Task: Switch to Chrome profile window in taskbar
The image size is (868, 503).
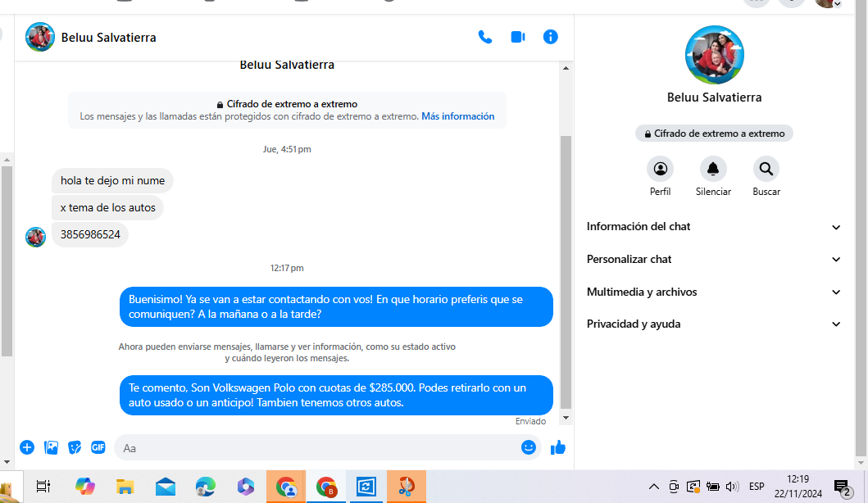Action: pos(285,487)
